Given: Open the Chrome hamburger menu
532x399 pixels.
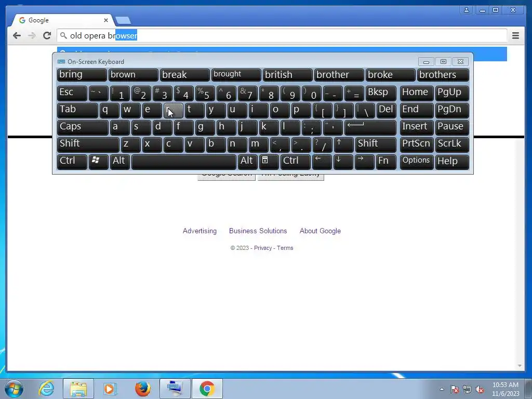Looking at the screenshot, I should point(515,35).
